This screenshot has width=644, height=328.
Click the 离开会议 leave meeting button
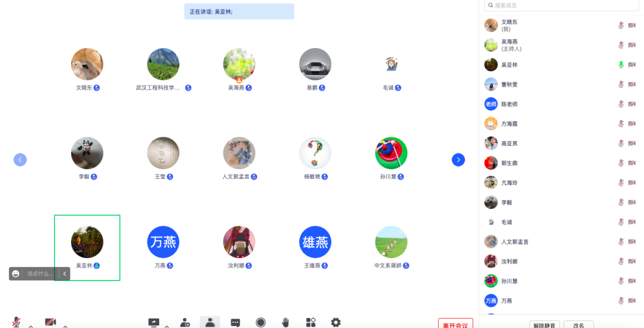(456, 324)
